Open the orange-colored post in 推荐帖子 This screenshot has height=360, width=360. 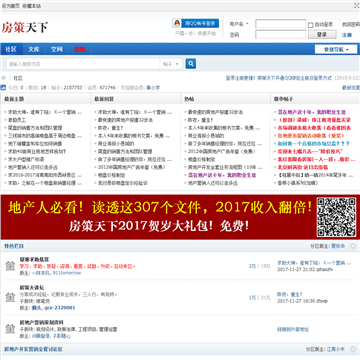pos(311,136)
